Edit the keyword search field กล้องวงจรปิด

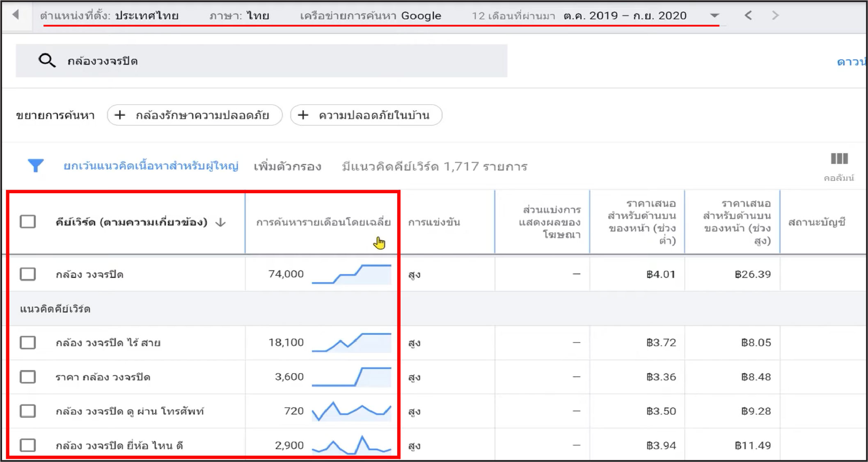(261, 61)
